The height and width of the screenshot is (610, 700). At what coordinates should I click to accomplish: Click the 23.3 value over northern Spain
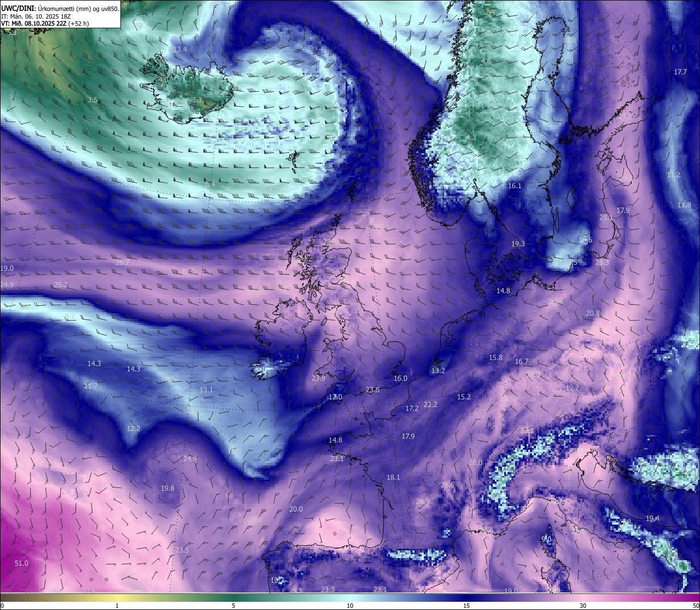pyautogui.click(x=328, y=590)
